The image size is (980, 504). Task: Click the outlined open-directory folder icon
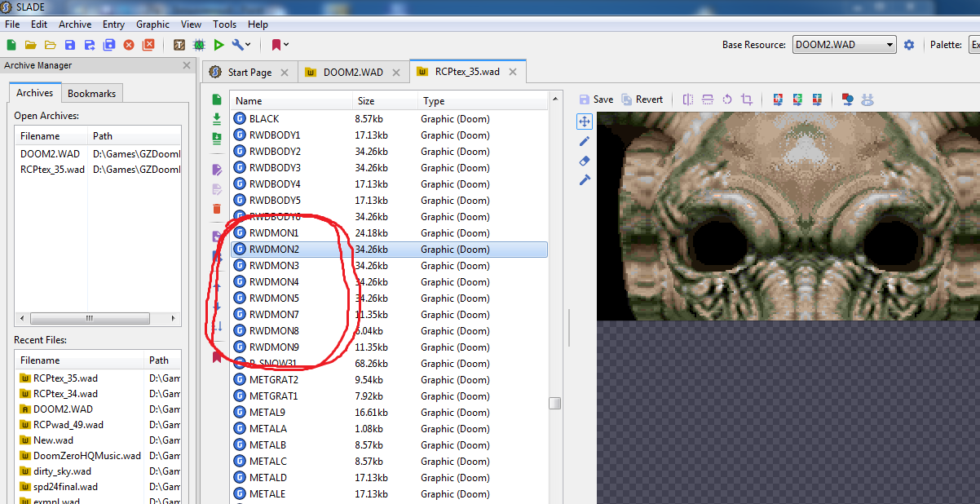(x=50, y=45)
